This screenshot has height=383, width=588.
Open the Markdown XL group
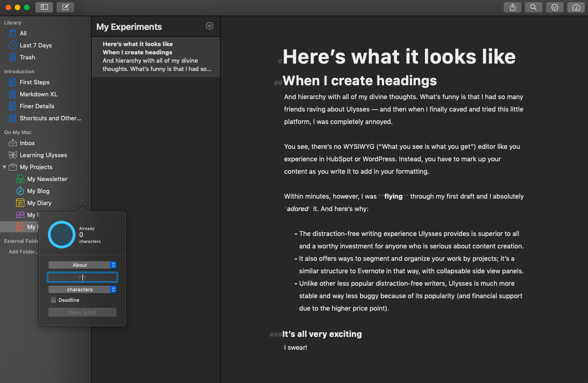pos(39,94)
